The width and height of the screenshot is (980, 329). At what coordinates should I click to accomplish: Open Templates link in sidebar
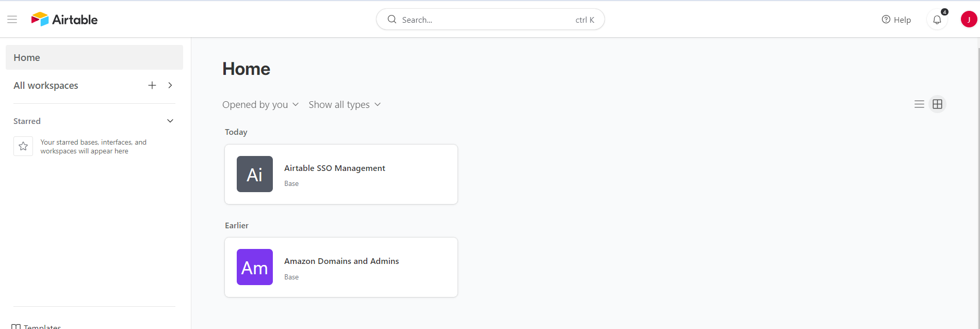pyautogui.click(x=41, y=326)
